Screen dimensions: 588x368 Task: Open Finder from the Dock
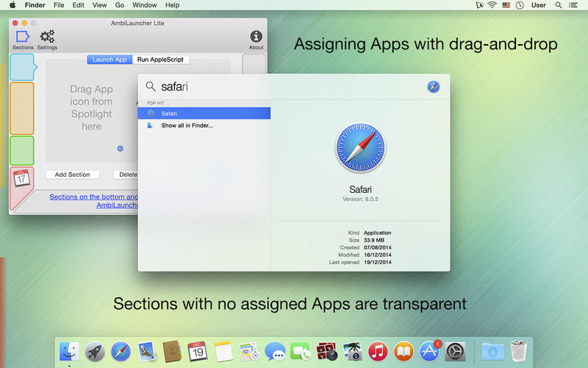pyautogui.click(x=69, y=352)
